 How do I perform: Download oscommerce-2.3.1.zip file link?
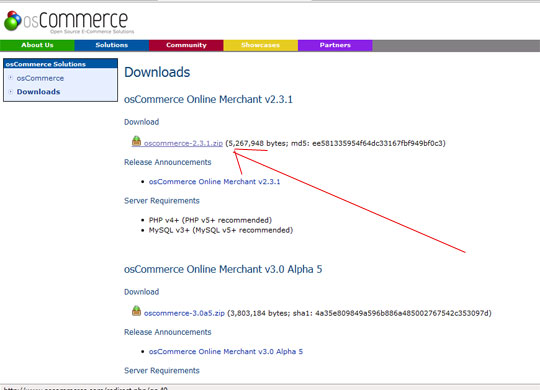(x=183, y=143)
